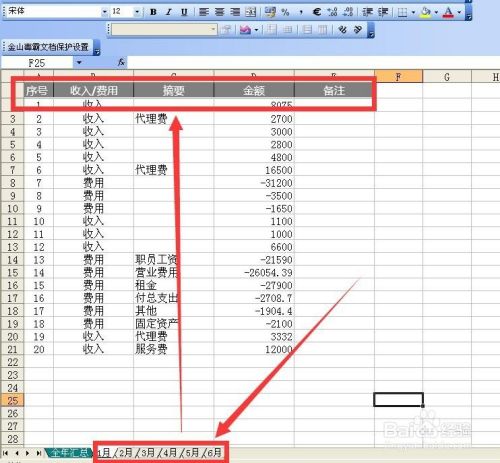Apply red font color
500x463 pixels.
pyautogui.click(x=449, y=13)
